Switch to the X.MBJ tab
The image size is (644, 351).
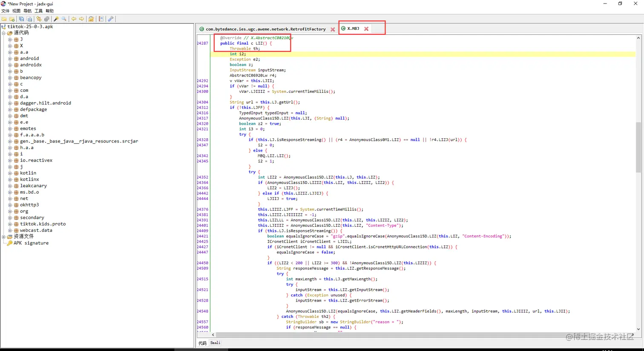point(353,29)
